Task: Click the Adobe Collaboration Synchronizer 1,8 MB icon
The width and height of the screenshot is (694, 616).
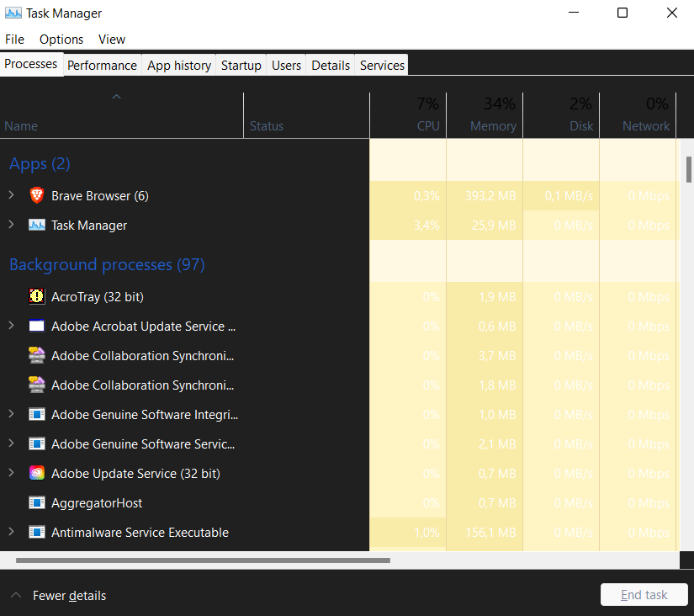Action: (37, 385)
